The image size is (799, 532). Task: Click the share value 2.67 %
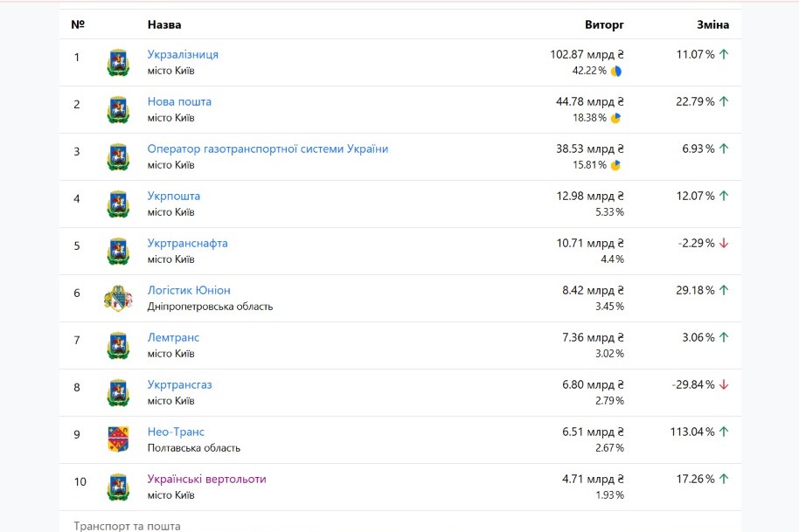pyautogui.click(x=610, y=448)
